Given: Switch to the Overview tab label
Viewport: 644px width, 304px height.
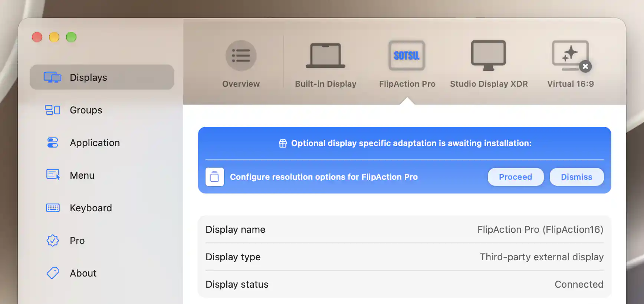Looking at the screenshot, I should [x=241, y=84].
